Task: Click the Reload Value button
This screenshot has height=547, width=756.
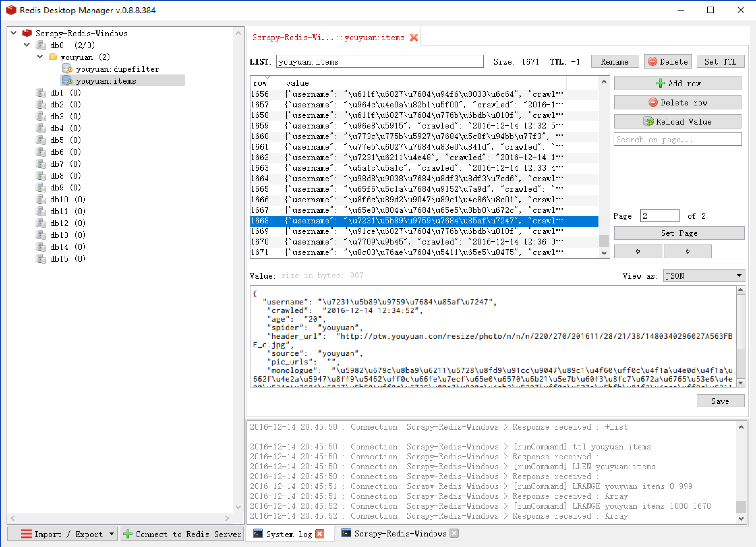Action: click(x=677, y=122)
